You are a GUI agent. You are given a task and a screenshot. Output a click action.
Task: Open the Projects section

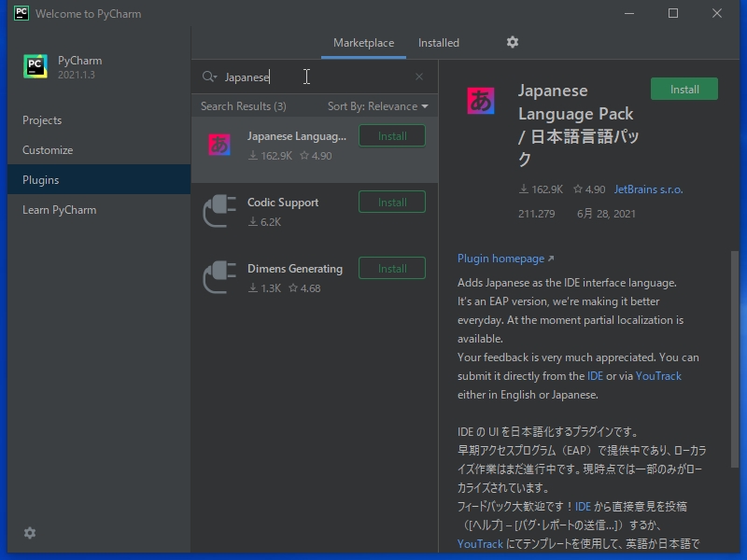point(99,120)
